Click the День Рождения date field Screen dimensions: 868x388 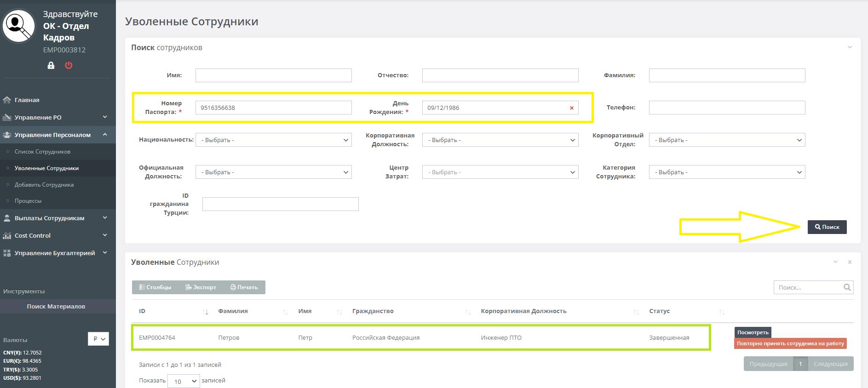(500, 108)
